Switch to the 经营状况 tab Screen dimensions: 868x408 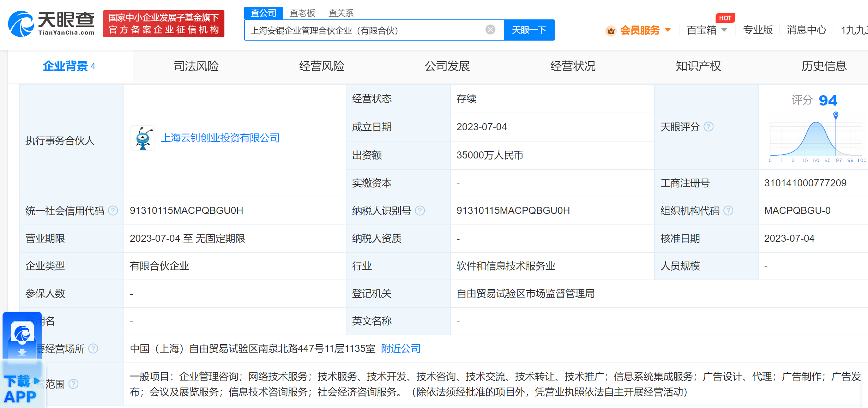point(573,66)
